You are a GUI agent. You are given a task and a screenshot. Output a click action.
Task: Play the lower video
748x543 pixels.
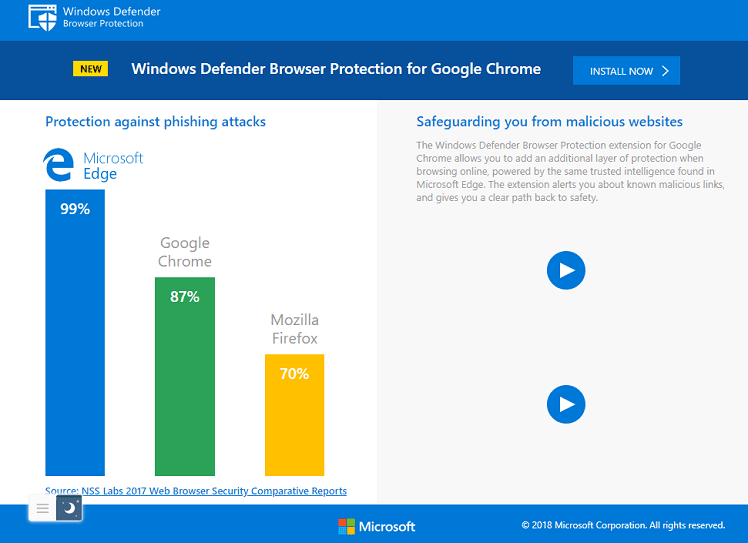566,404
